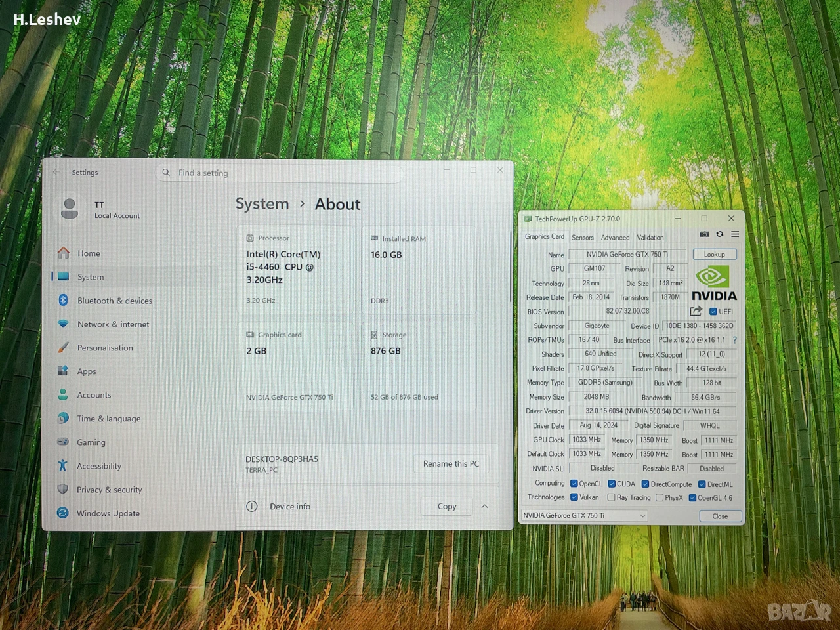
Task: Click the Accessibility figure icon
Action: coord(62,465)
